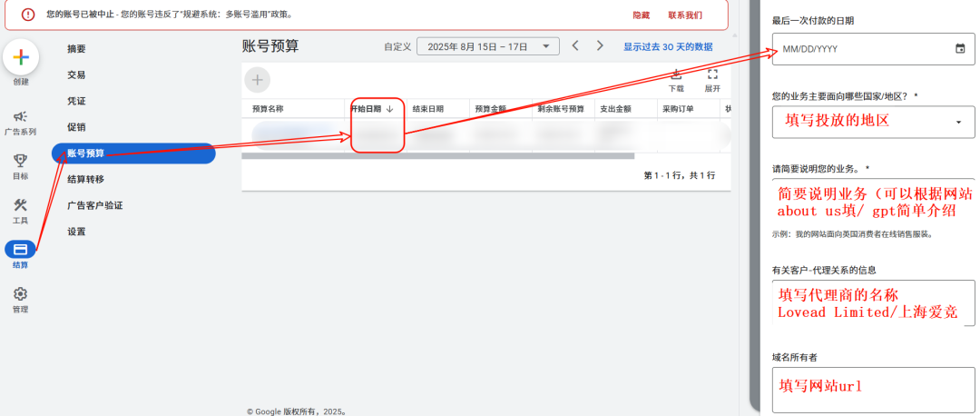
Task: Click the domain owner input field
Action: pyautogui.click(x=874, y=391)
